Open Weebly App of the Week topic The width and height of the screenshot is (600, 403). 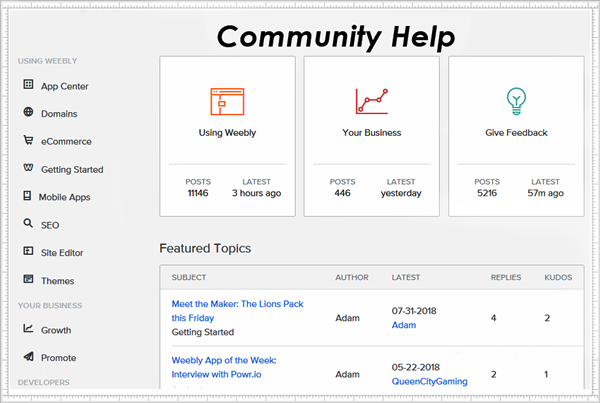[224, 367]
